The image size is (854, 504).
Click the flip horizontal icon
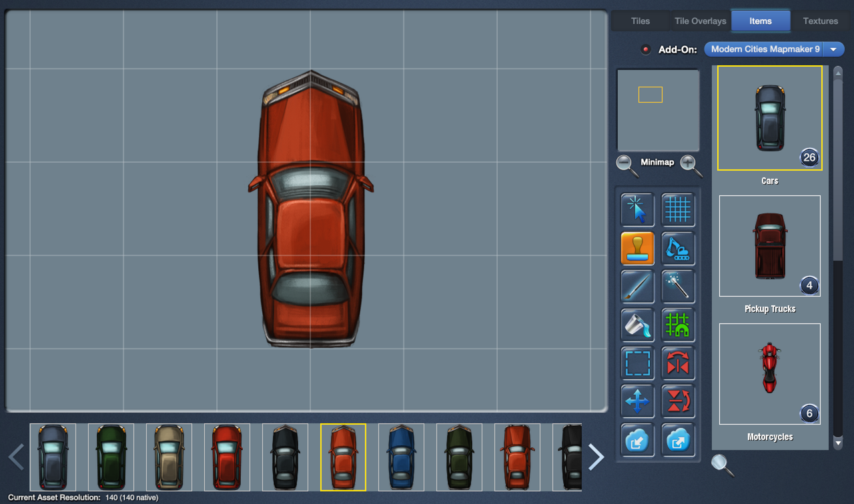[x=678, y=363]
